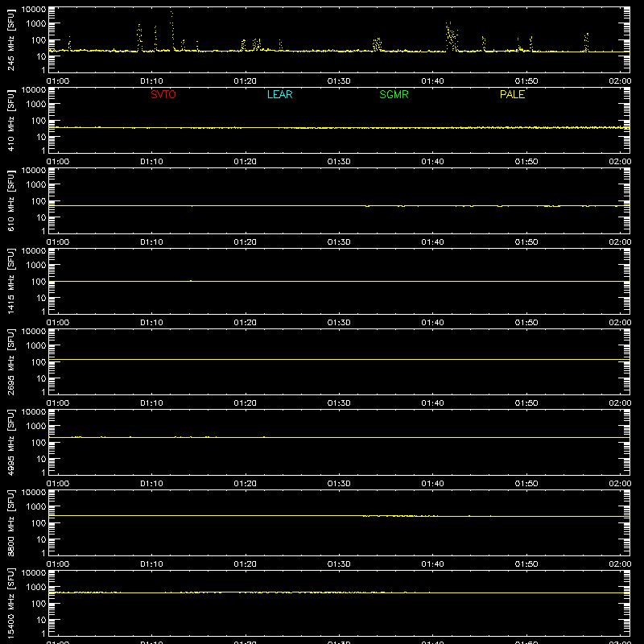Screen dimensions: 644x644
Task: Click the 01:40 tick label under 2695 MHz plot
Action: 432,403
